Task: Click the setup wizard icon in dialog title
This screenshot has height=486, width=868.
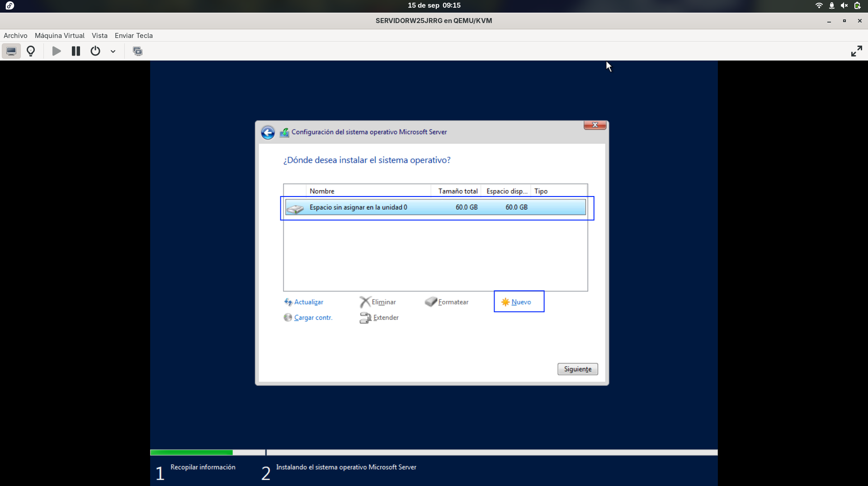Action: pyautogui.click(x=284, y=132)
